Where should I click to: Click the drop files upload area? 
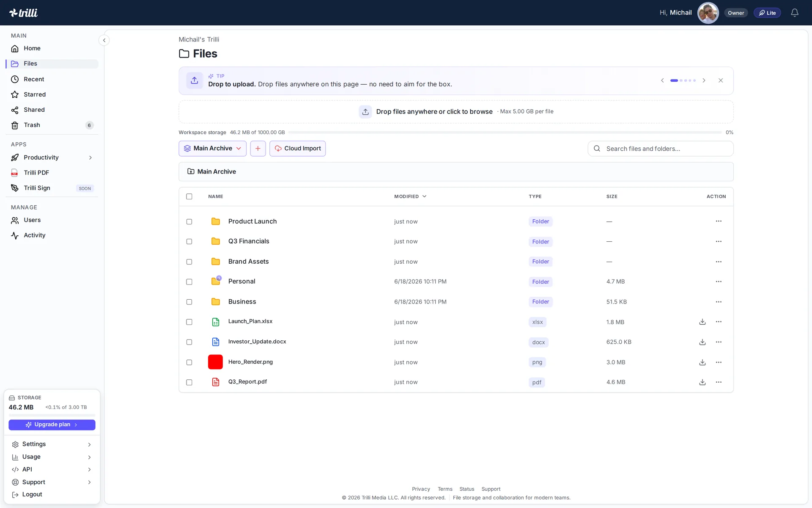coord(456,112)
